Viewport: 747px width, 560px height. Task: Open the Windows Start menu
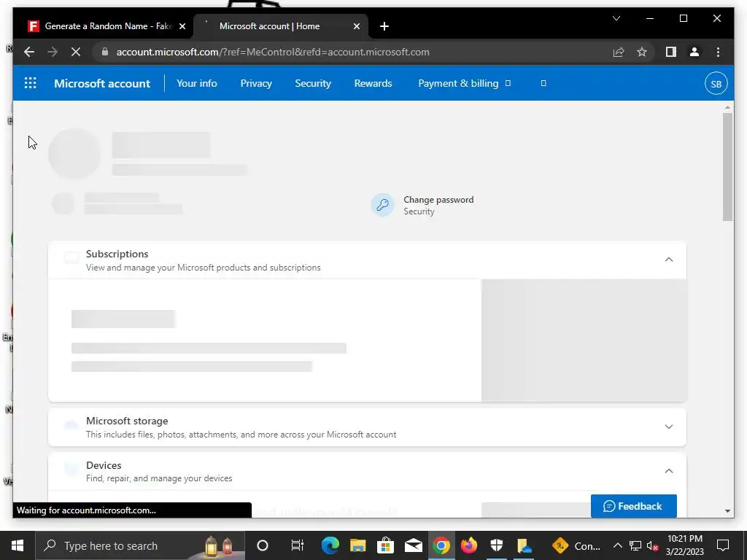coord(18,545)
